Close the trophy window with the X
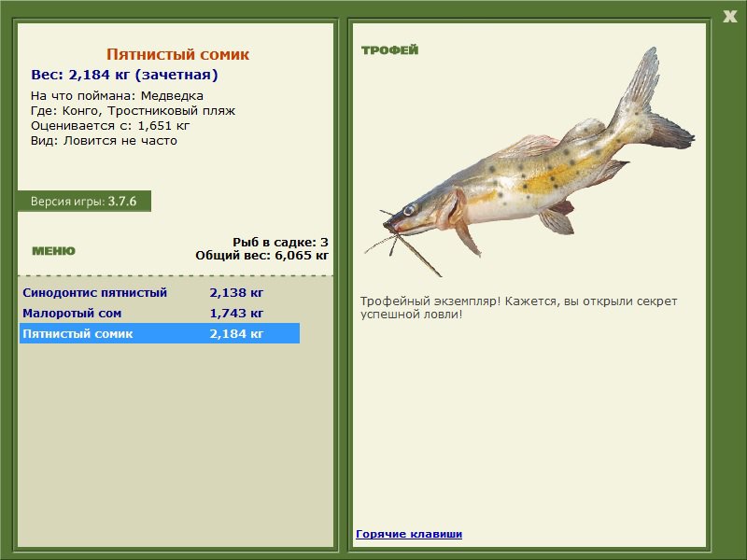747x560 pixels. coord(729,17)
